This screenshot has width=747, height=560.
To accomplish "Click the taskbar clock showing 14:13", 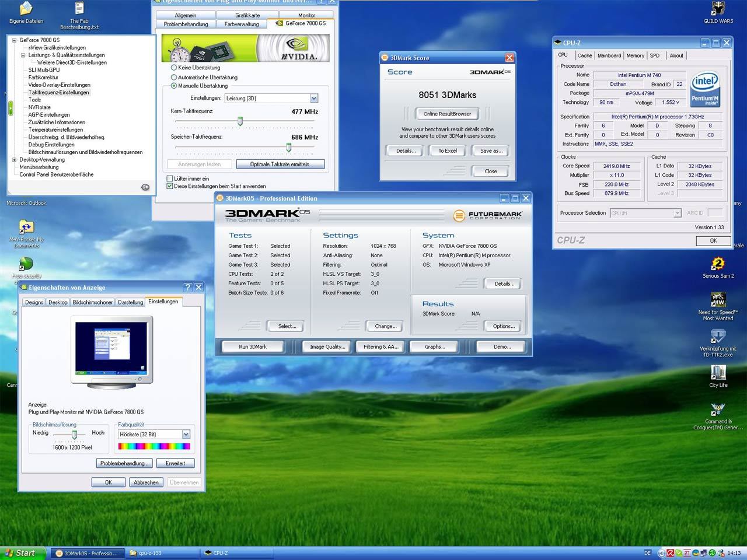I will pos(734,553).
